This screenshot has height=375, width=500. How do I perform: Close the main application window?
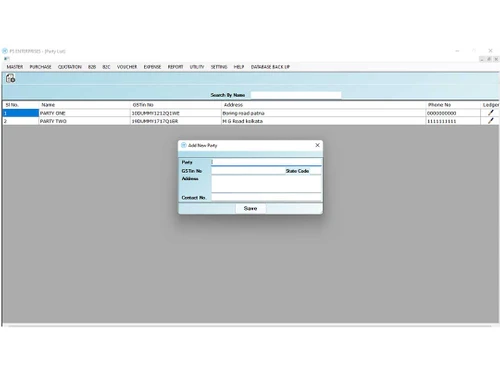490,51
